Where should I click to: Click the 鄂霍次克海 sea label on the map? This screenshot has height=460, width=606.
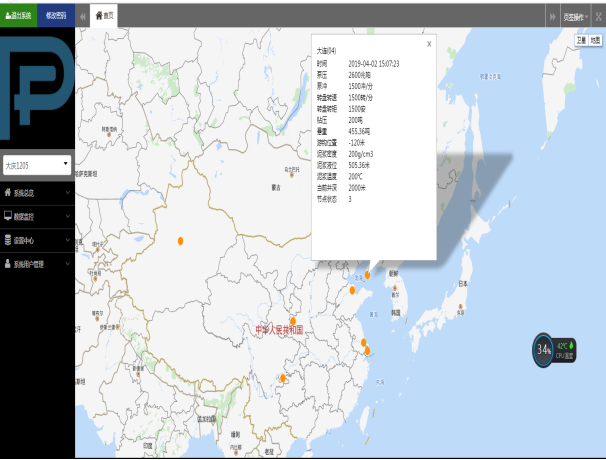[x=490, y=77]
